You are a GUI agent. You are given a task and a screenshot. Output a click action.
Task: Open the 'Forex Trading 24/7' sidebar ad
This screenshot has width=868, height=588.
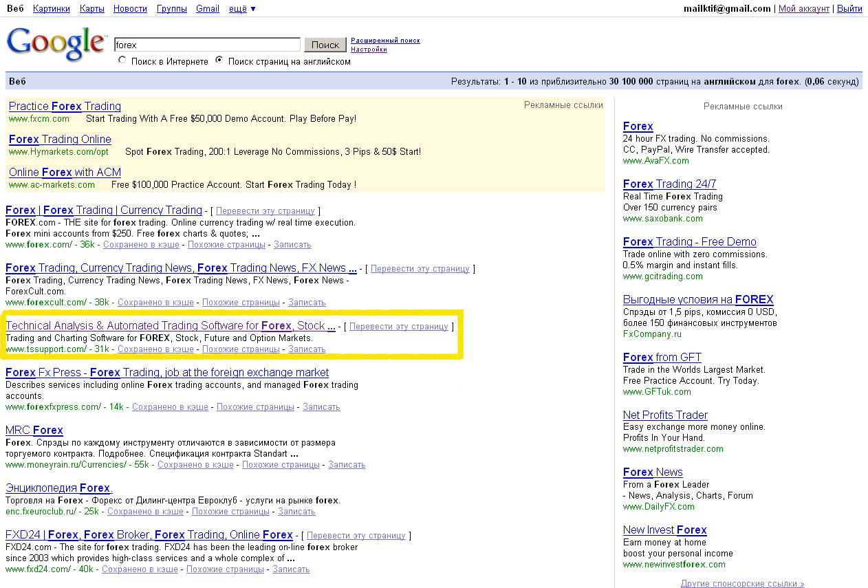click(669, 184)
